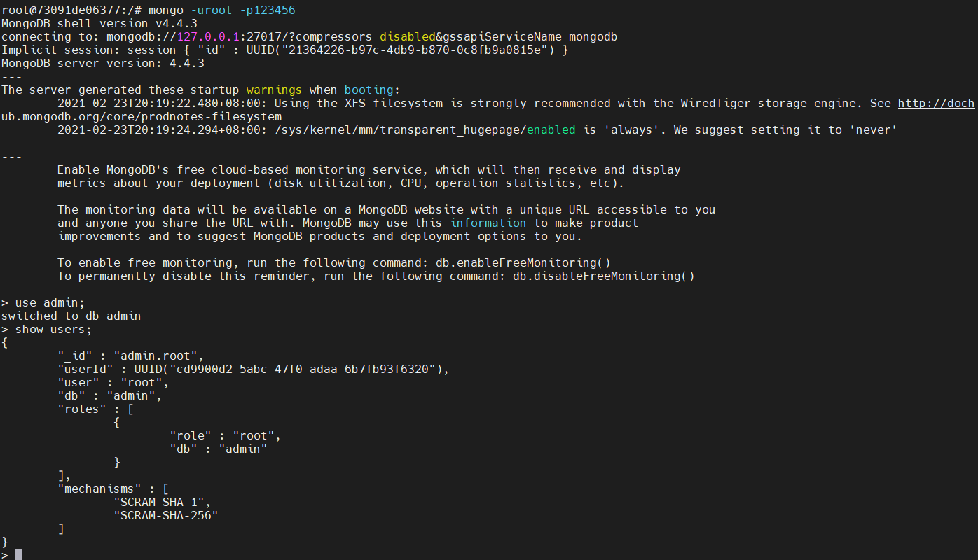Click the "db" : "admin" line inside roles
The height and width of the screenshot is (560, 978).
(x=218, y=449)
